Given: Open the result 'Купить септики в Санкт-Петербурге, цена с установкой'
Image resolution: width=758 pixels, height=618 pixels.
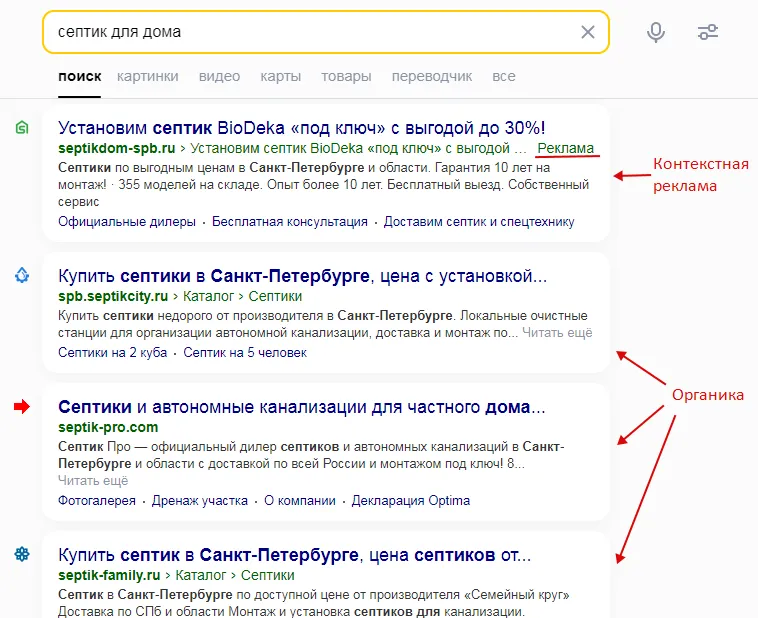Looking at the screenshot, I should [x=303, y=276].
